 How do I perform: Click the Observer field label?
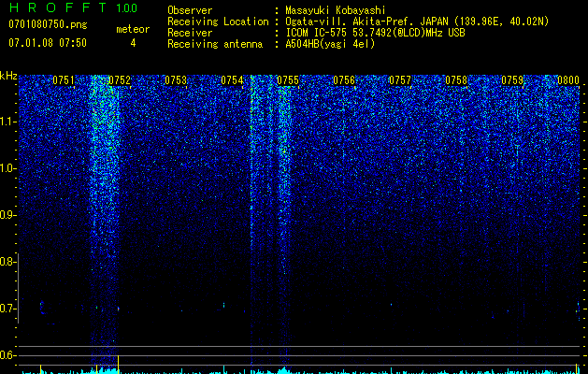tap(190, 10)
